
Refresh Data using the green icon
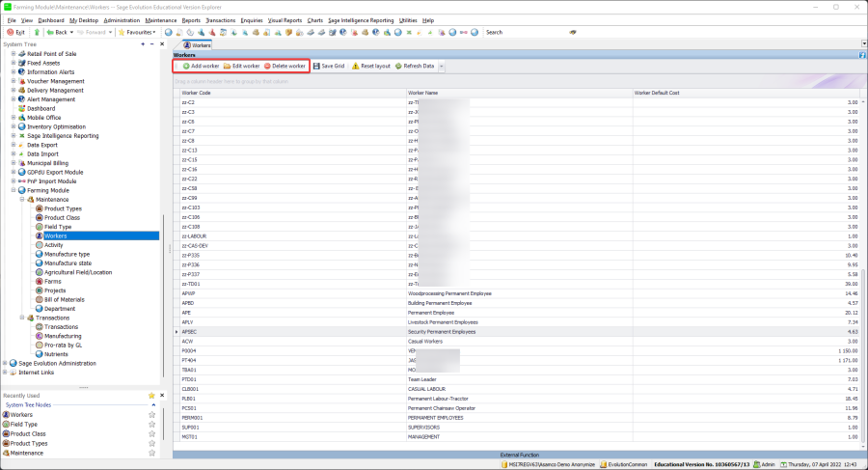(x=398, y=66)
